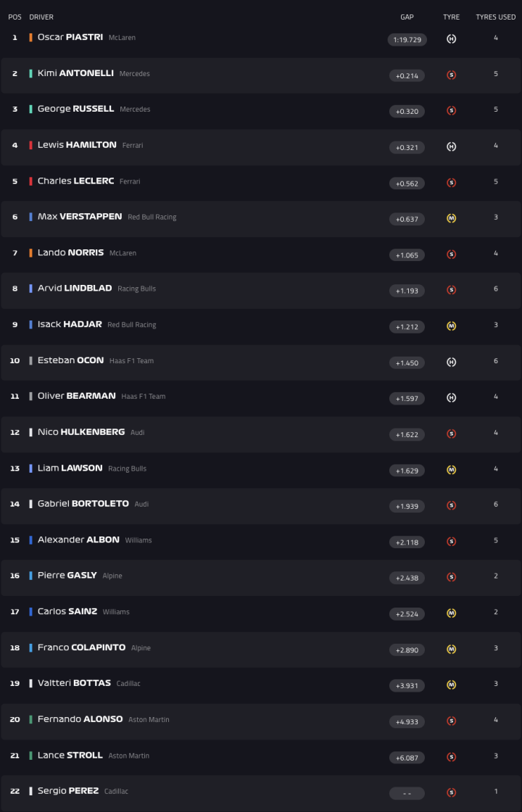Screen dimensions: 522x812
Task: Select Lawson's medium tyre icon
Action: [x=451, y=470]
